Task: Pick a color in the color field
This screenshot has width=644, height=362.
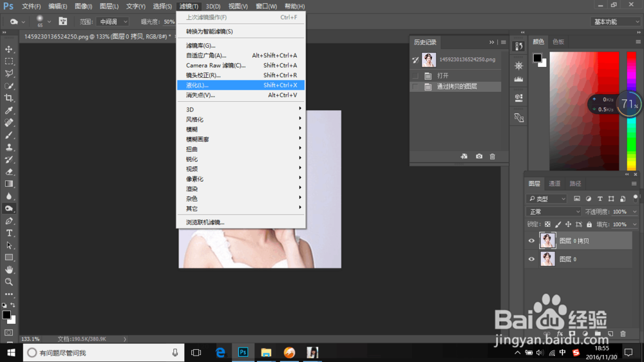Action: click(x=584, y=111)
